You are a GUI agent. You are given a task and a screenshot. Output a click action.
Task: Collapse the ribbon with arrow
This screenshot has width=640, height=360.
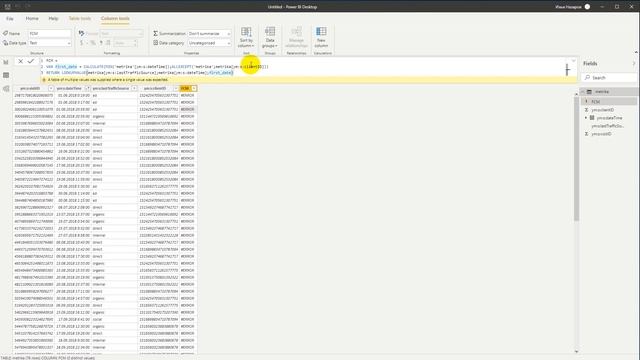pos(636,53)
